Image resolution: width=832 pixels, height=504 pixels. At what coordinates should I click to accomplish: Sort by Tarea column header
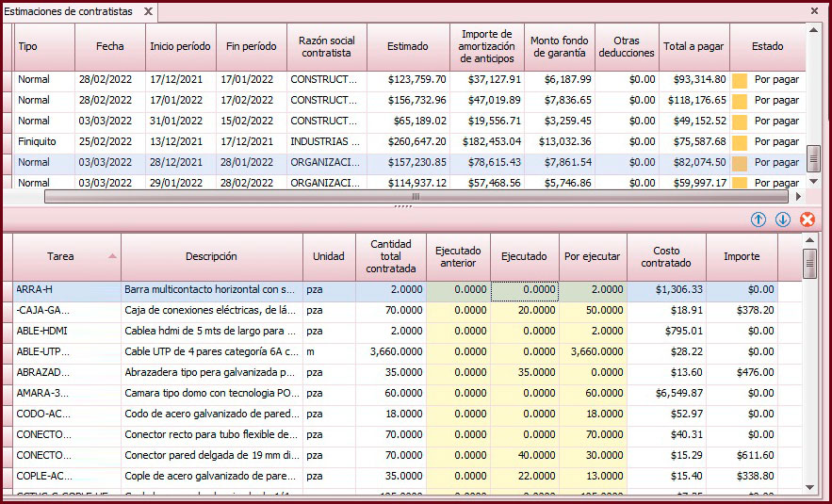pos(68,257)
